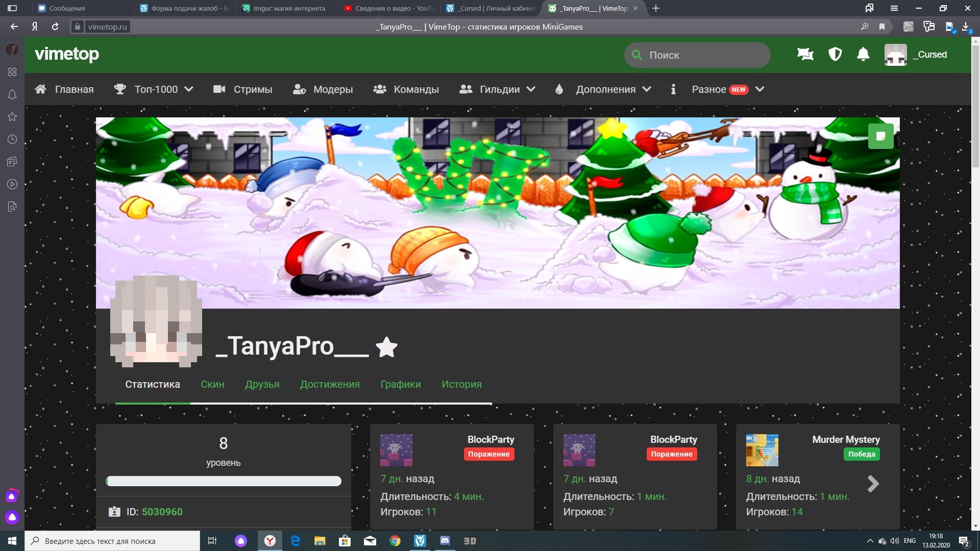Switch to the Графики tab
The image size is (980, 551).
(401, 384)
